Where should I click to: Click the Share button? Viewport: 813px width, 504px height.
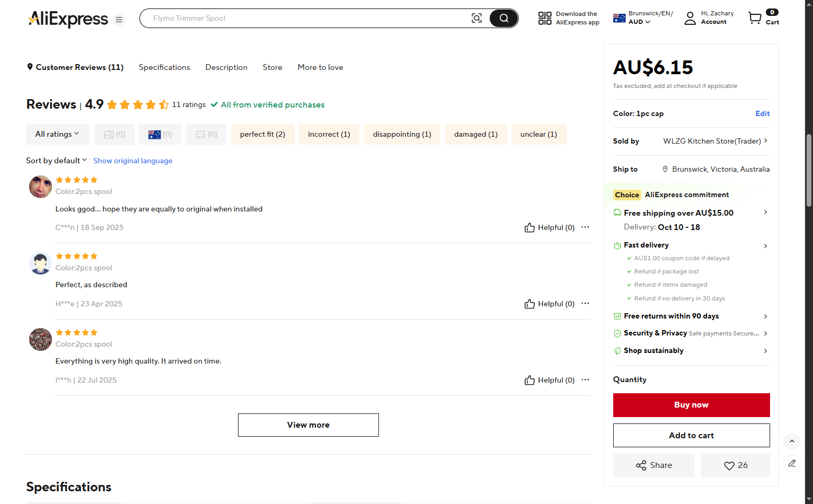[x=653, y=465]
